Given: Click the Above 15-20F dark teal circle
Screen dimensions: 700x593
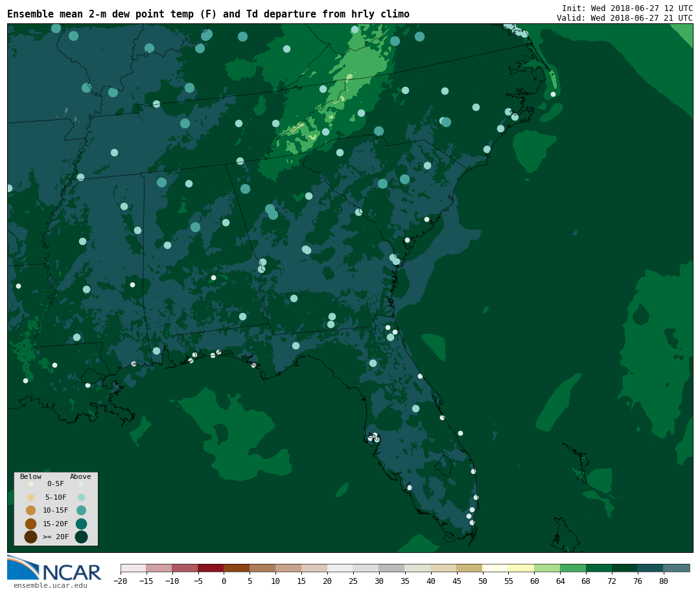Looking at the screenshot, I should point(81,524).
